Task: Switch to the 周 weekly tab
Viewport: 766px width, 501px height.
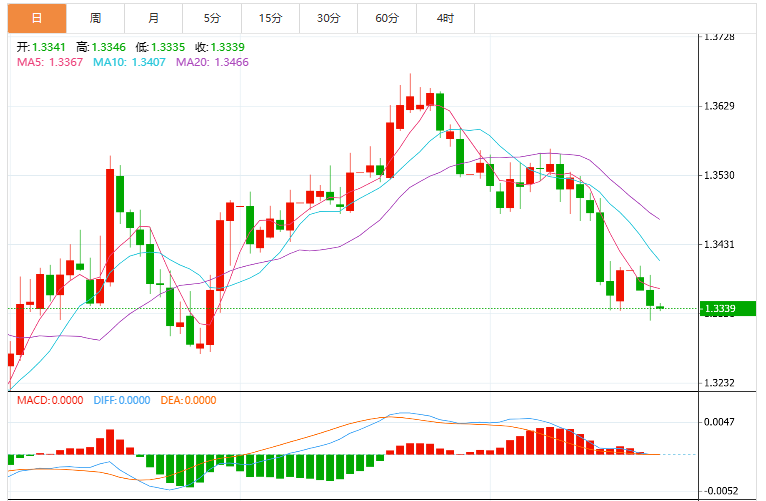Action: coord(95,19)
